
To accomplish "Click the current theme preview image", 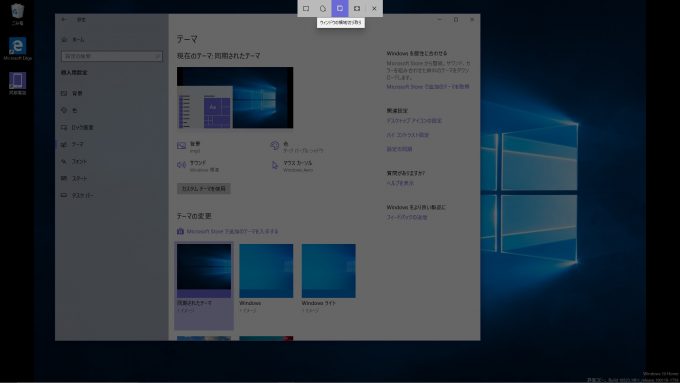I will coord(235,98).
